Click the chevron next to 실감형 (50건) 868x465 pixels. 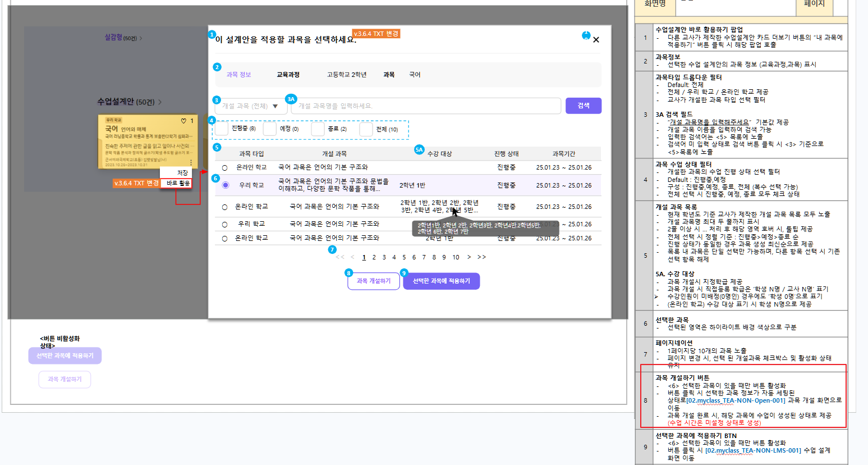(x=141, y=38)
